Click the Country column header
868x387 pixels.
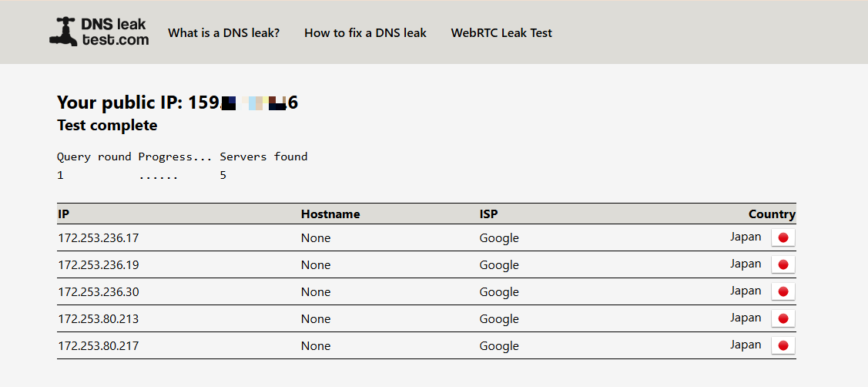point(772,214)
